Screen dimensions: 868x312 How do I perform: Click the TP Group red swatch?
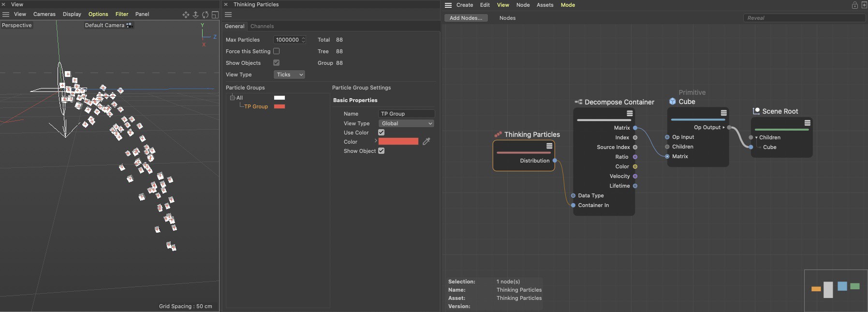280,106
